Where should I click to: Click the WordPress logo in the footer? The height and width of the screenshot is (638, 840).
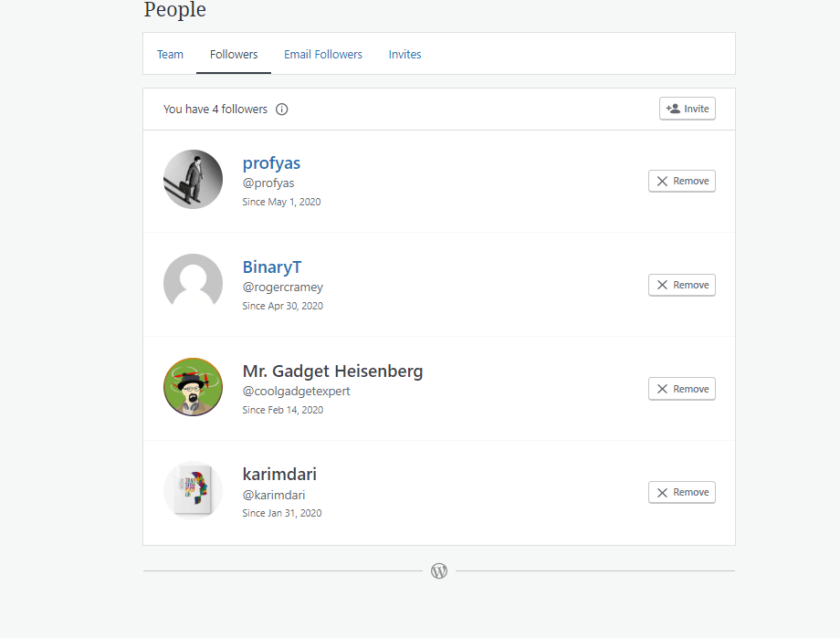click(x=439, y=571)
